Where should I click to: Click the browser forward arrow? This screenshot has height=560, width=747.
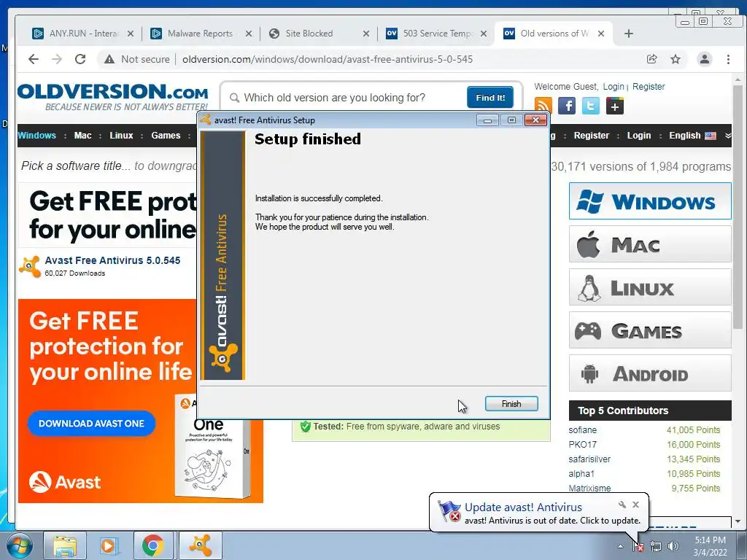tap(57, 59)
